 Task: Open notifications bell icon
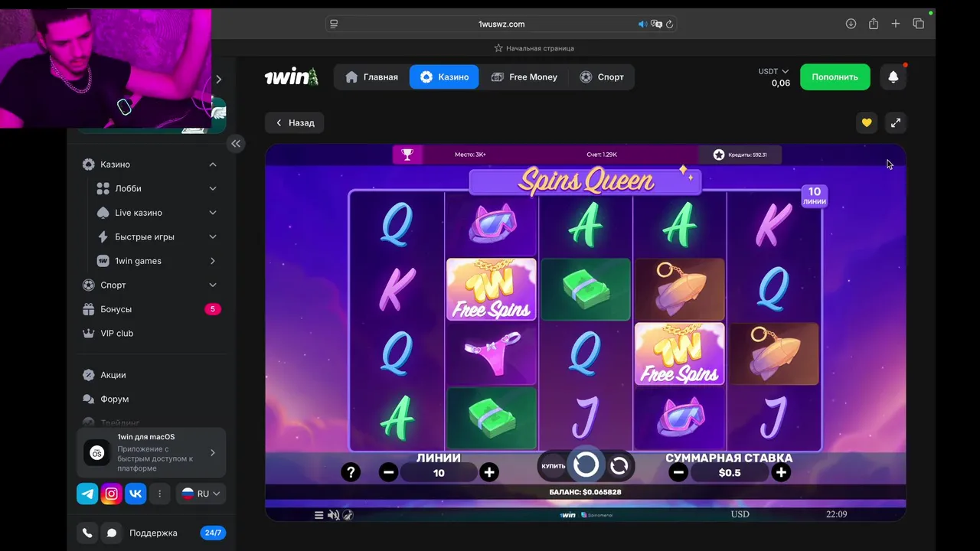point(893,77)
